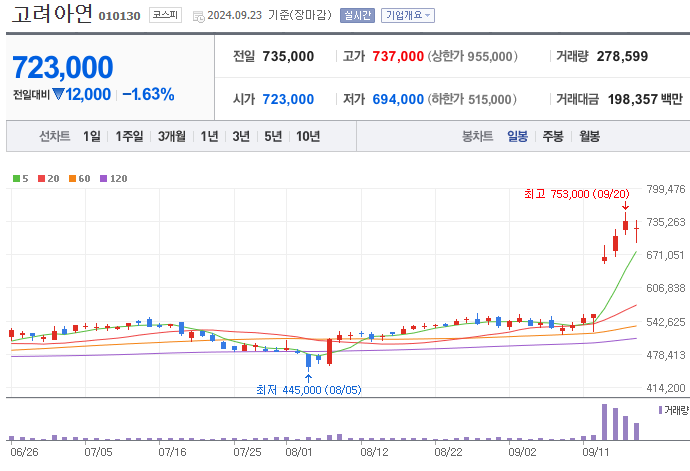This screenshot has width=690, height=471.
Task: Click the 거래대금 198,357 백만 value
Action: click(x=645, y=99)
